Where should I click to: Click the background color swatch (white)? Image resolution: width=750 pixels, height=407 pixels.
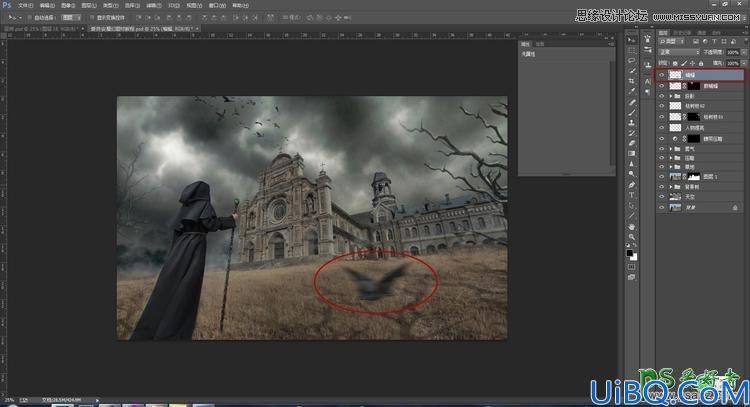[634, 257]
